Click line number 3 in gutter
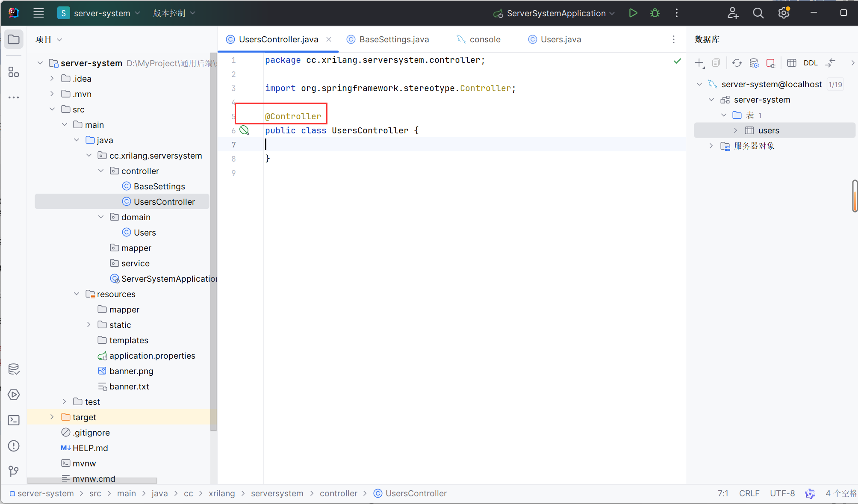Screen dimensions: 858x504 [x=233, y=88]
